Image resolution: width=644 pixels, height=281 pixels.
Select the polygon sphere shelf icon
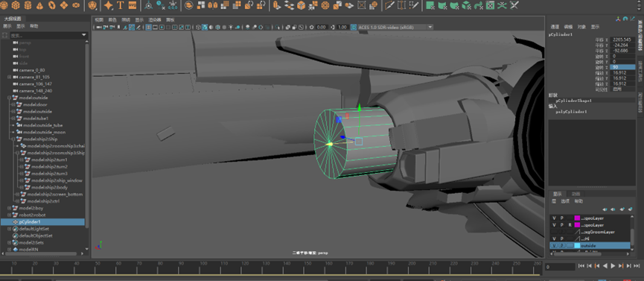pos(4,5)
